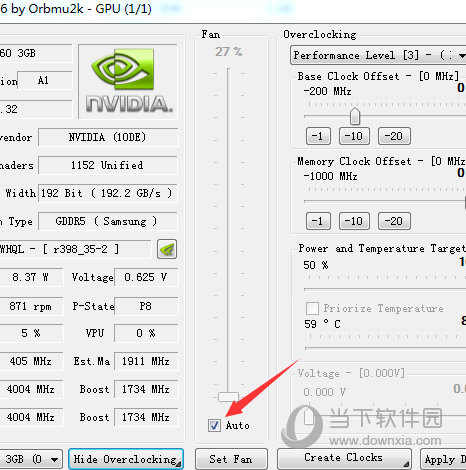Click the Apply button at bottom right
The height and width of the screenshot is (470, 466).
point(443,459)
